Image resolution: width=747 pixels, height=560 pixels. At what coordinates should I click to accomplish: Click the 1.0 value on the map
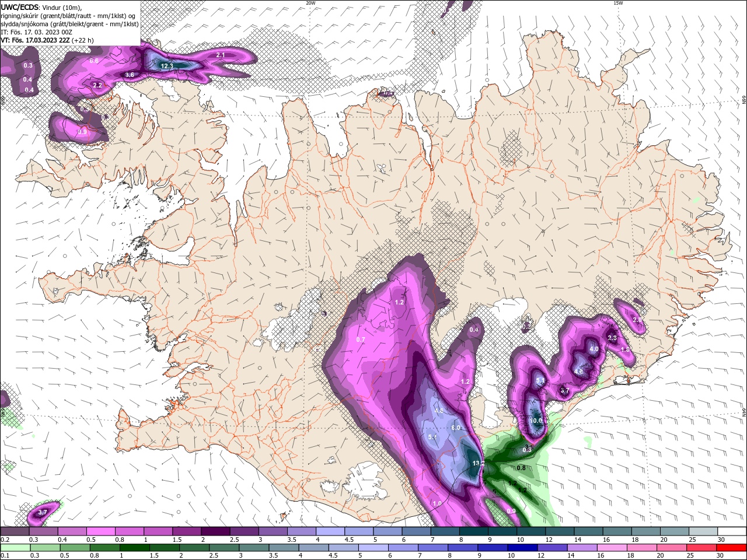(x=437, y=503)
